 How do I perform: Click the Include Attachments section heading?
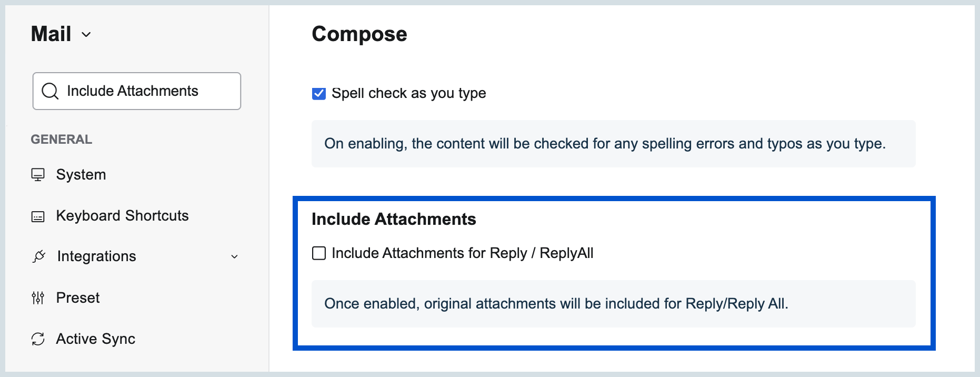[394, 219]
